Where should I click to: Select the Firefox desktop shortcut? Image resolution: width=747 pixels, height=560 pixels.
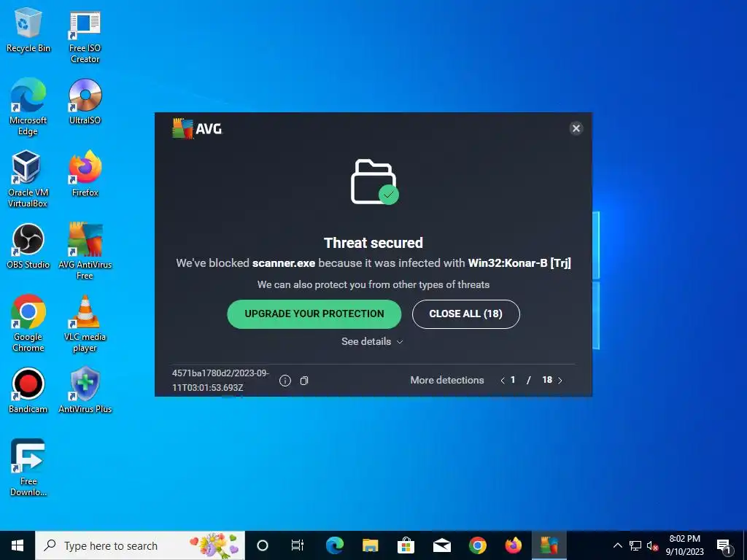pos(85,174)
